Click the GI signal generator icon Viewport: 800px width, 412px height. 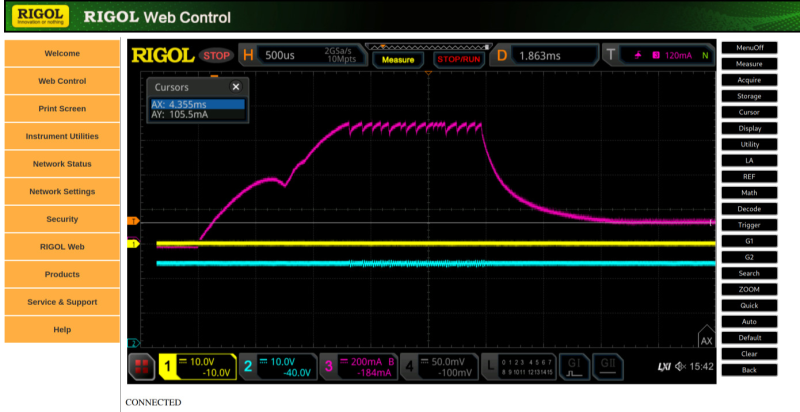pyautogui.click(x=573, y=367)
